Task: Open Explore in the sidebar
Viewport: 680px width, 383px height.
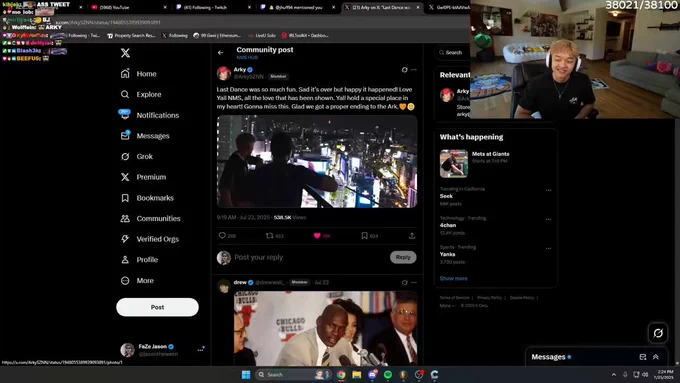Action: tap(141, 94)
